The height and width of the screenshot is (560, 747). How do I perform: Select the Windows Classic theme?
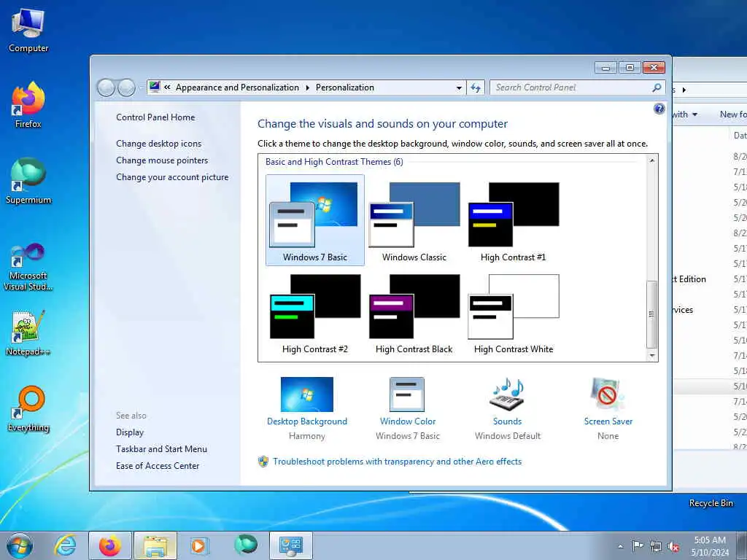pyautogui.click(x=414, y=220)
